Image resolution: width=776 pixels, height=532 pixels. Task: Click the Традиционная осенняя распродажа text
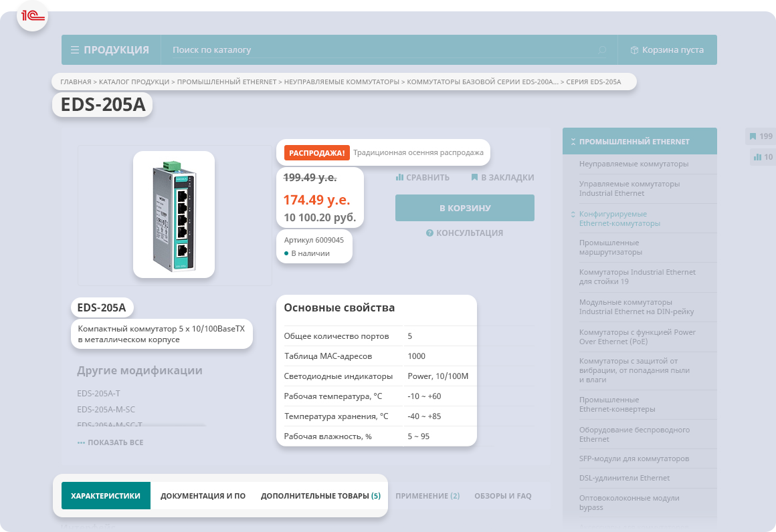pos(418,153)
